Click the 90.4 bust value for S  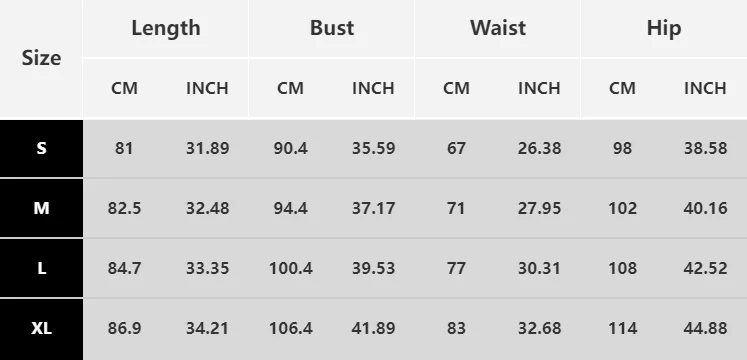291,149
